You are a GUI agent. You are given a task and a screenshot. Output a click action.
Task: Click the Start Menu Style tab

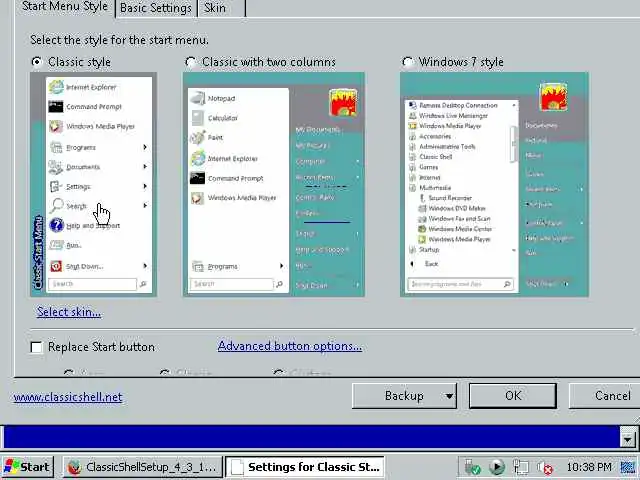[x=64, y=7]
